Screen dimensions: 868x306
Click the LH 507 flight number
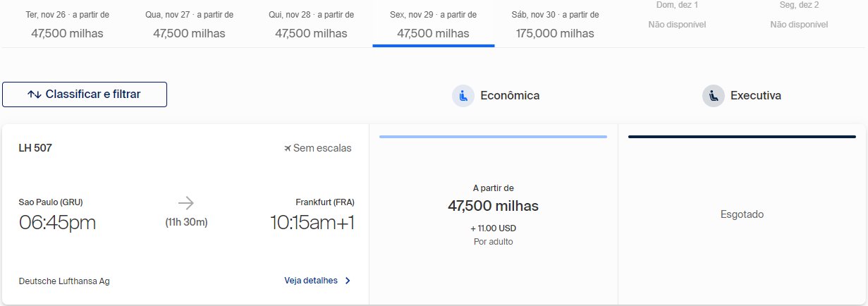coord(35,148)
